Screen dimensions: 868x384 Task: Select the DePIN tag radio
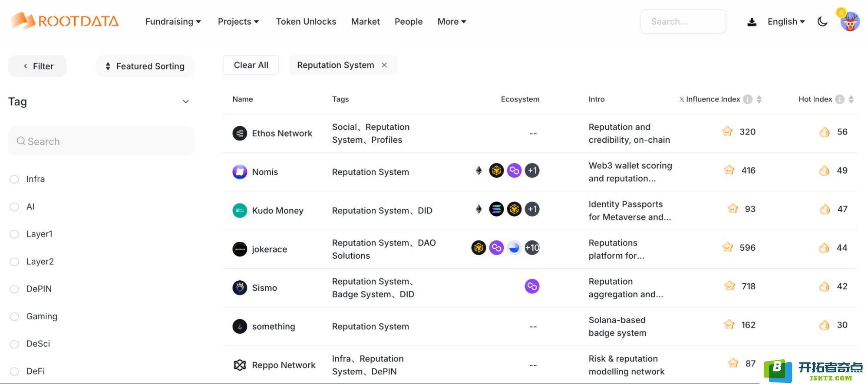pyautogui.click(x=14, y=289)
